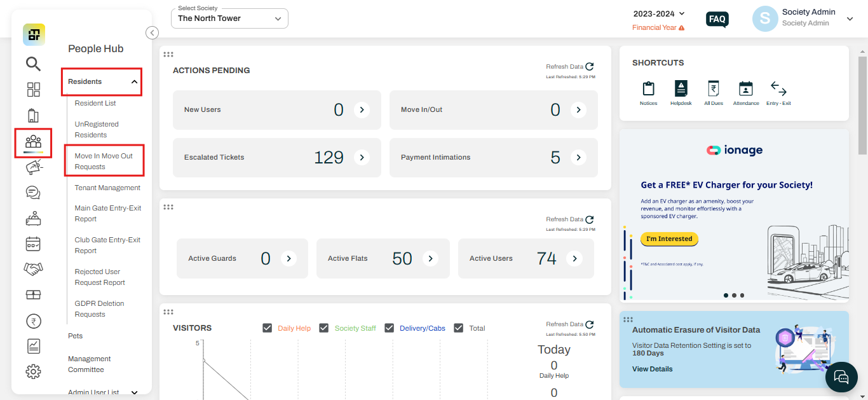868x400 pixels.
Task: Open the People Hub icon in sidebar
Action: (x=33, y=142)
